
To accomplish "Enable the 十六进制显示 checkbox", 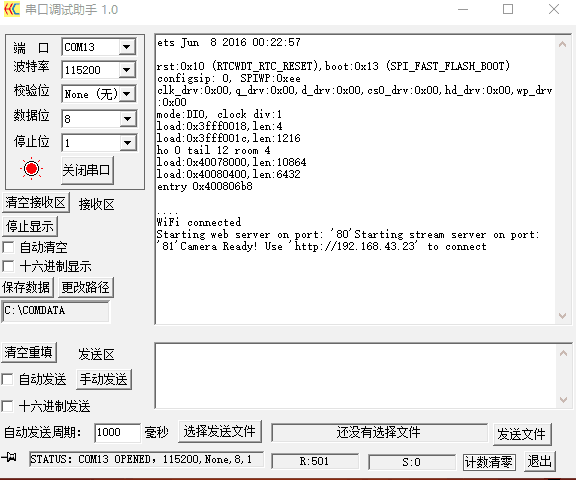I will pos(8,266).
